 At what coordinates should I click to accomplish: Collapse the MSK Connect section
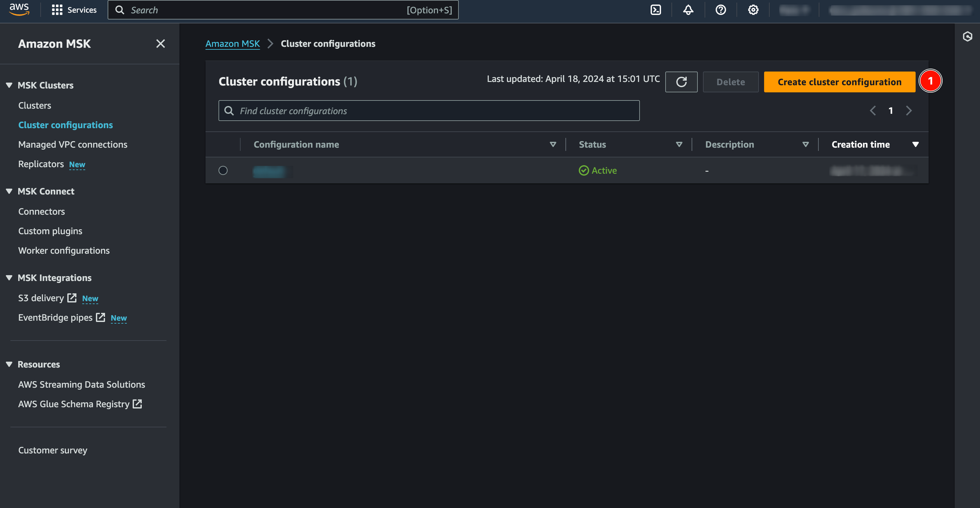[9, 192]
